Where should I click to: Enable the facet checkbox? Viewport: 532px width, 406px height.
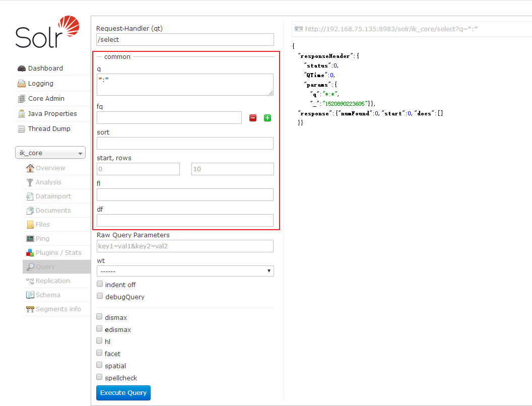pos(100,353)
